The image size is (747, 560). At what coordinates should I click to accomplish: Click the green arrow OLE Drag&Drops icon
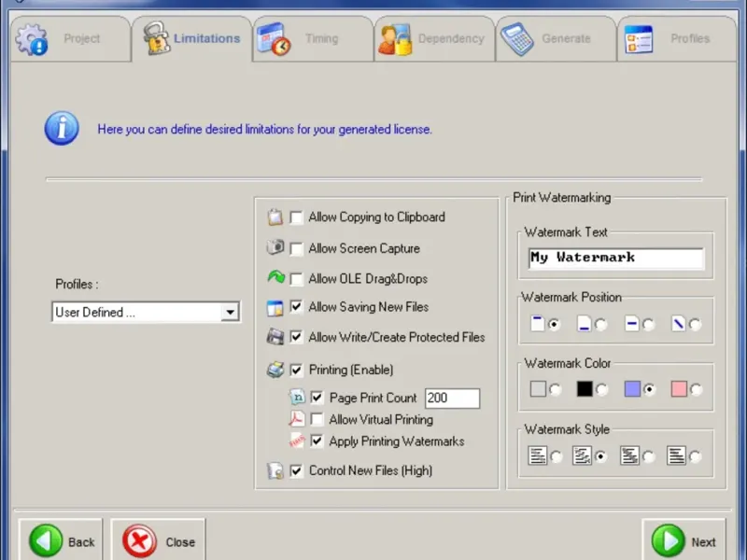coord(275,276)
